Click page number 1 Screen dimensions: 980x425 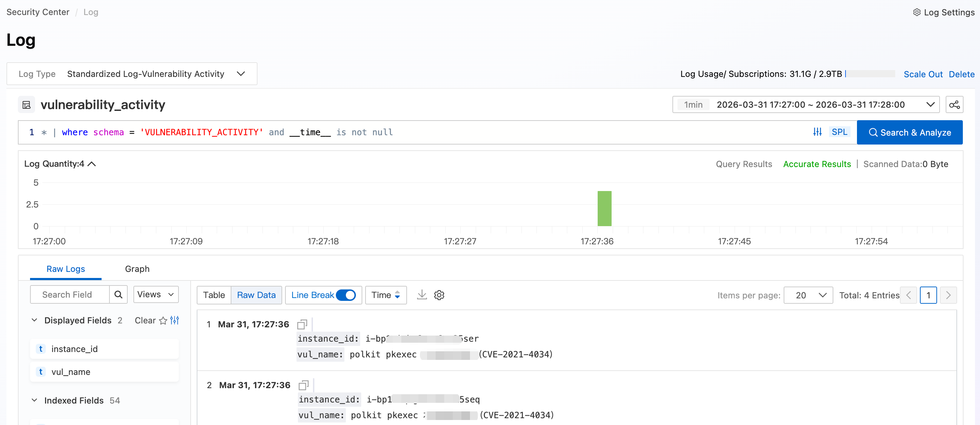[x=928, y=295]
